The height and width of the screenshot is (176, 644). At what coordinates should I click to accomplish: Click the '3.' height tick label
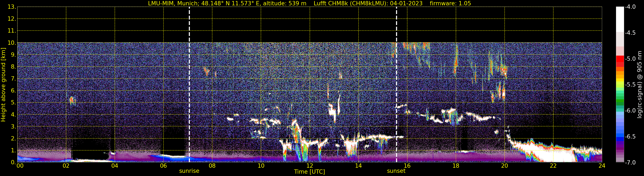13,127
